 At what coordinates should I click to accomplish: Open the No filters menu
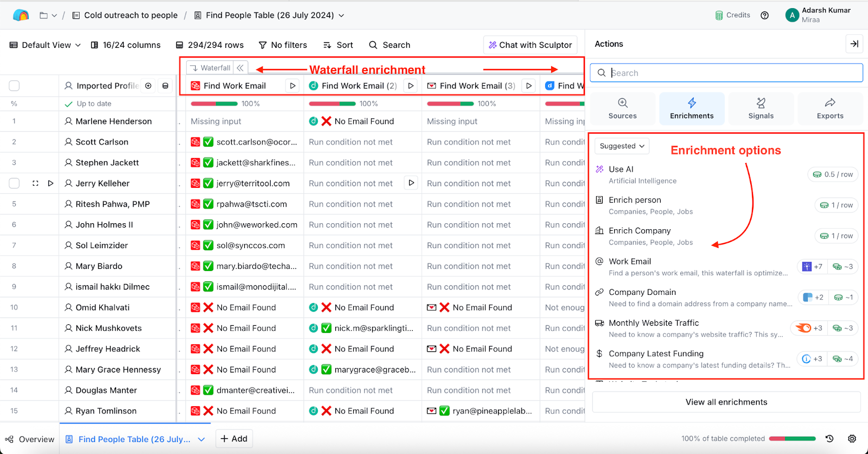[x=283, y=45]
